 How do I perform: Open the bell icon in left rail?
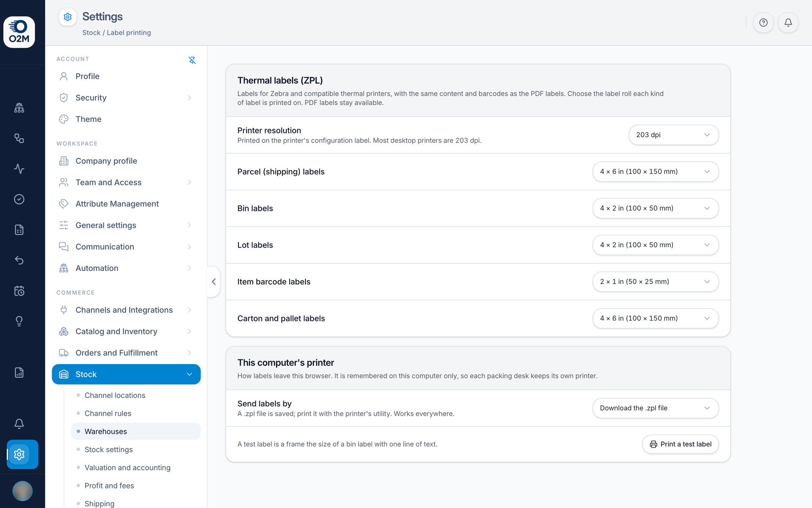pos(19,423)
